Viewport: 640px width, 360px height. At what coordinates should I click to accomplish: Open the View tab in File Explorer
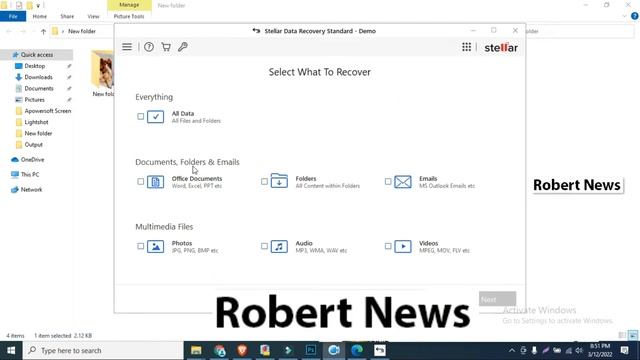click(93, 16)
